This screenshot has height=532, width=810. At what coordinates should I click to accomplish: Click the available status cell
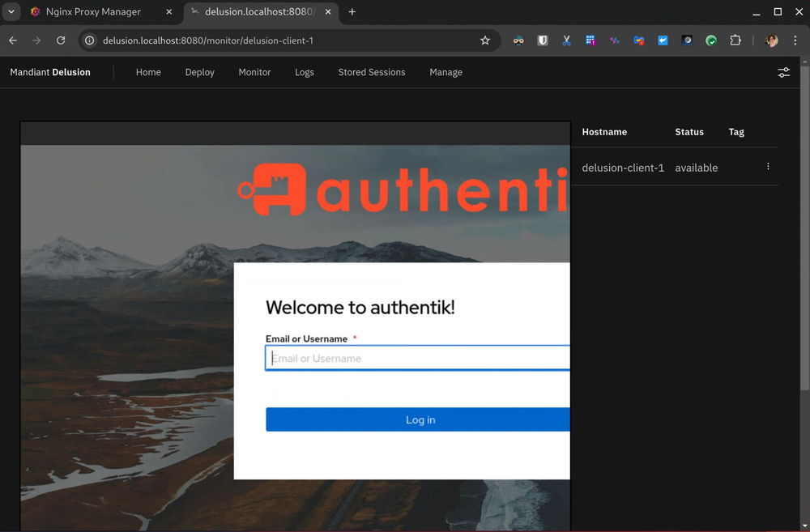(697, 168)
